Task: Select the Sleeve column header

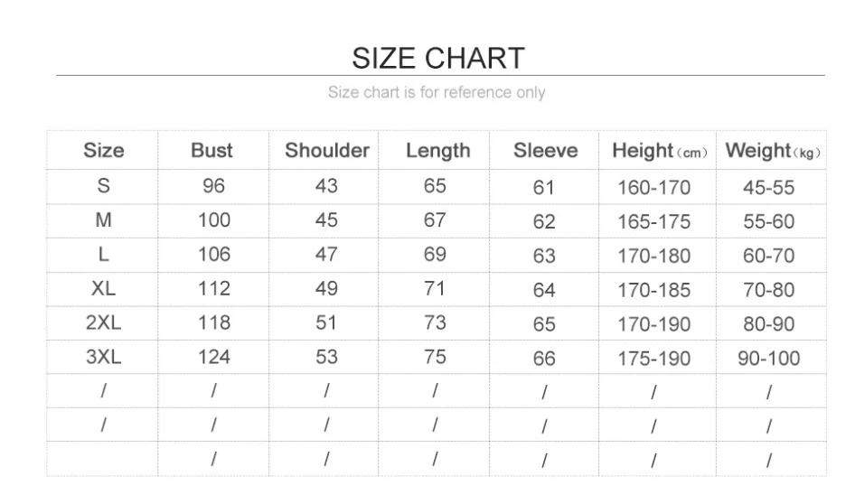Action: [545, 151]
